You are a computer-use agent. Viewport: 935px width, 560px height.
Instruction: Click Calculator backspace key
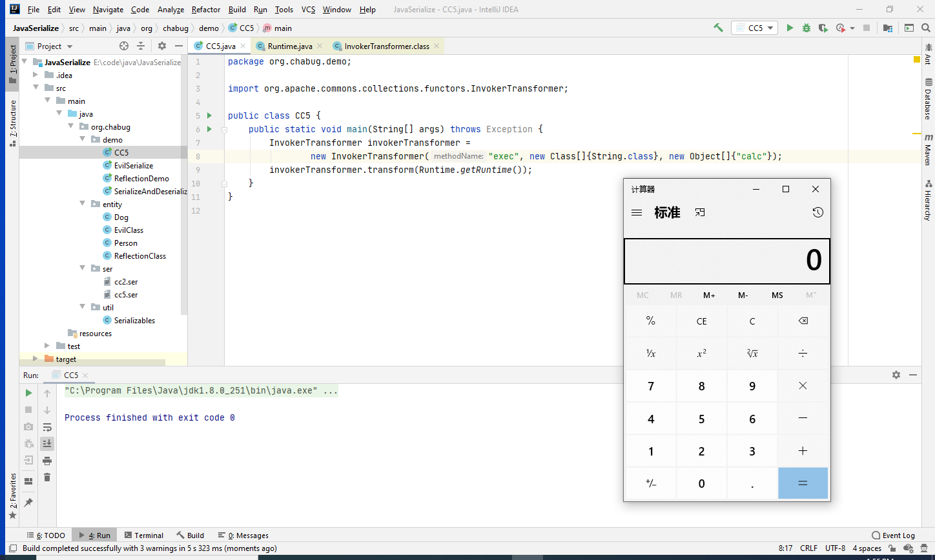(803, 321)
